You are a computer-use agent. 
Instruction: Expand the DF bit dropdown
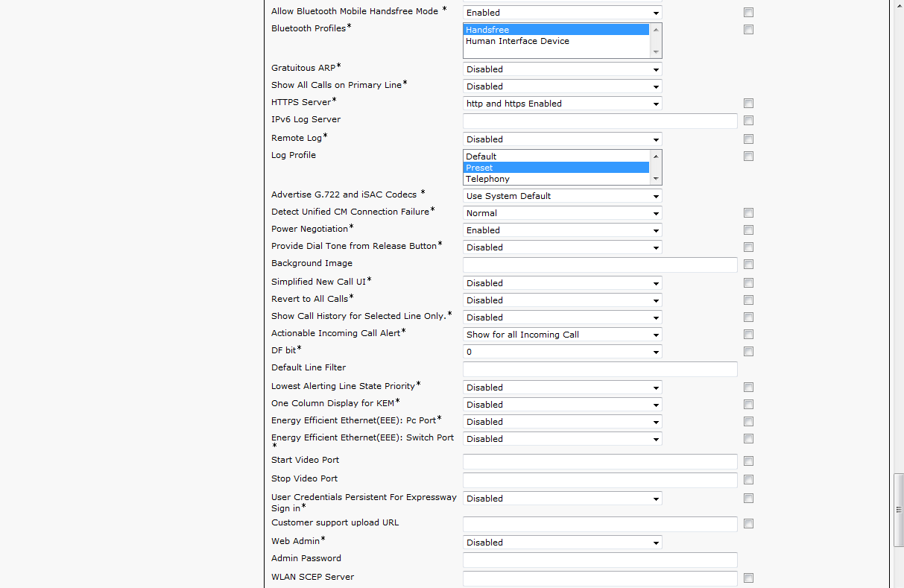point(562,352)
